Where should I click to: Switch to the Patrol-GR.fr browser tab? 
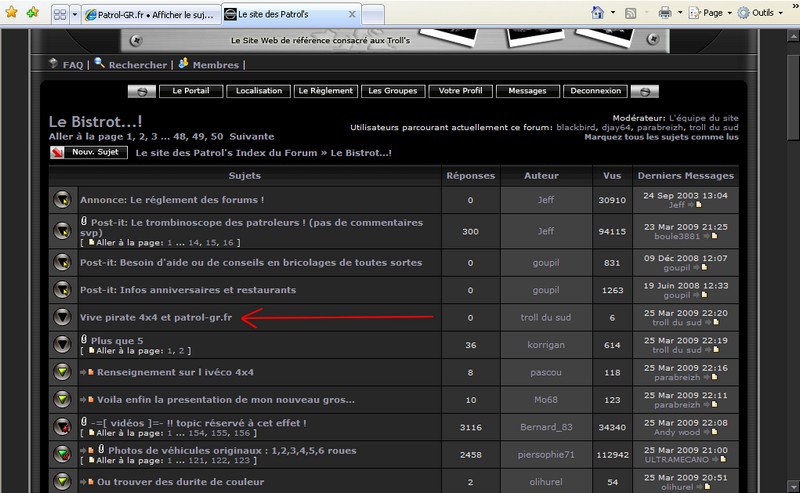pos(151,15)
